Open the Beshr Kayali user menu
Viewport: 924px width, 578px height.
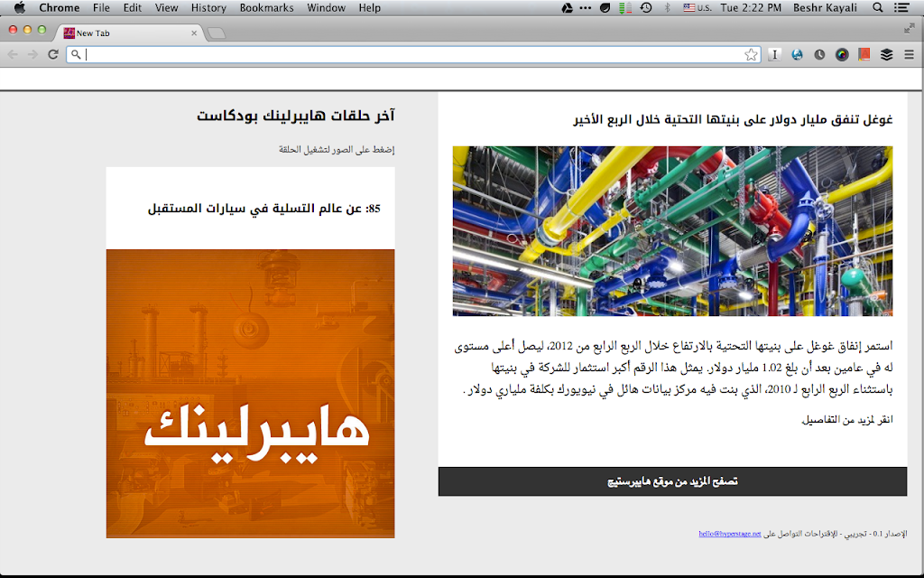825,7
